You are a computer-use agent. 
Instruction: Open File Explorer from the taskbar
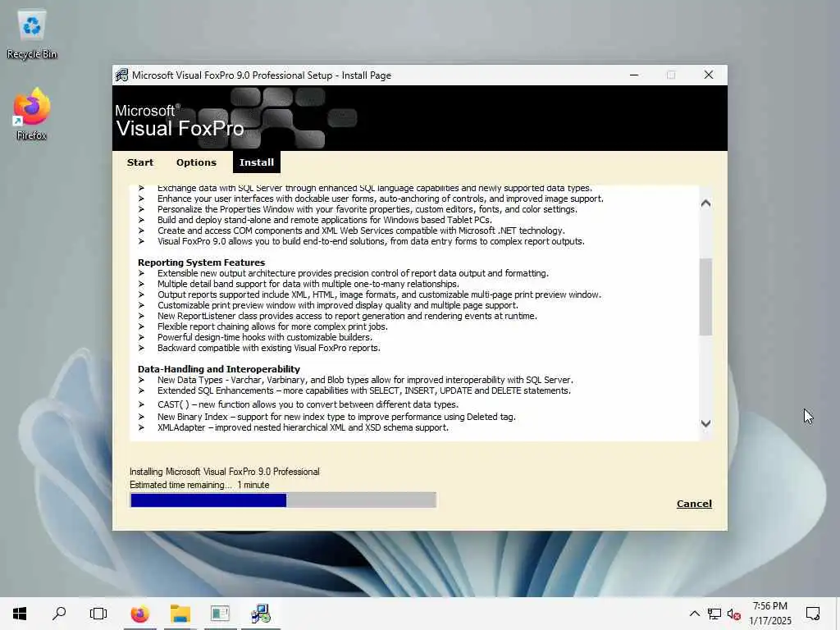tap(180, 614)
